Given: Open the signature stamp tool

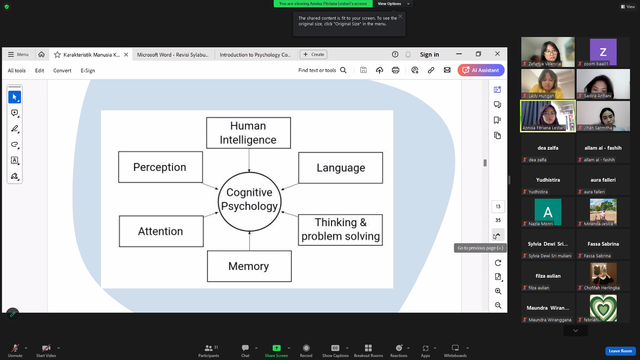Looking at the screenshot, I should tap(15, 176).
